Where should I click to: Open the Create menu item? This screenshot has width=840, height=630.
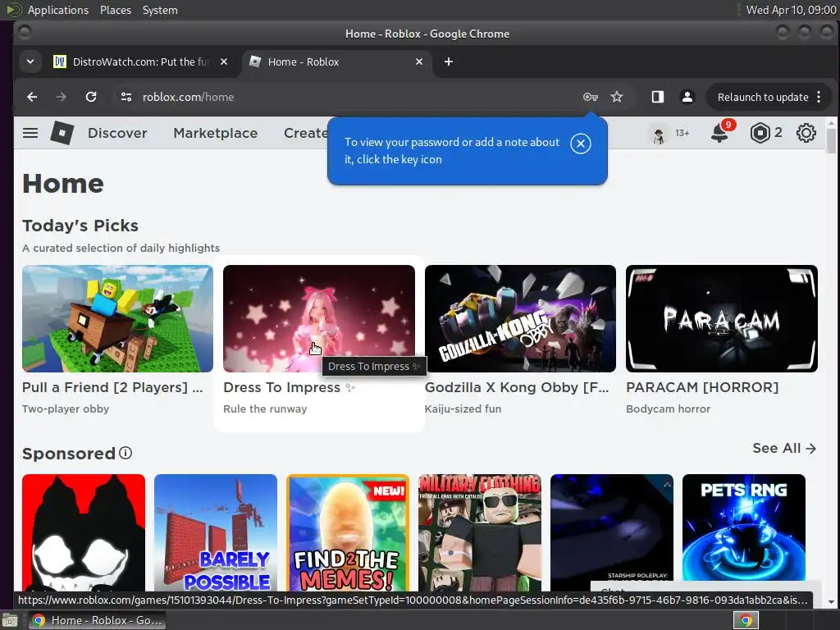(x=305, y=133)
